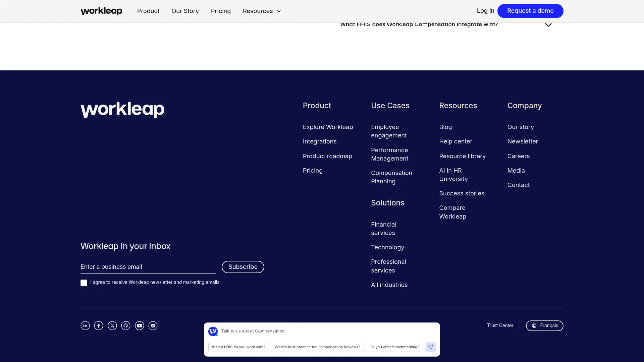Open the Employee engagement use case link
The width and height of the screenshot is (644, 362).
[x=389, y=131]
